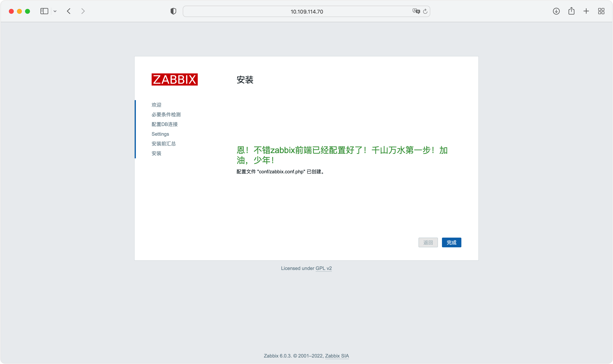Go forward to next page
This screenshot has height=364, width=613.
point(83,11)
